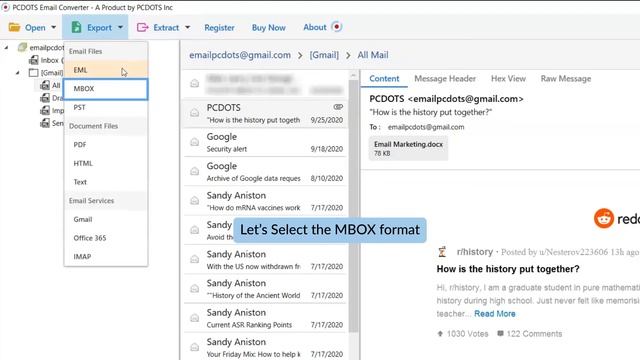Click the PCDOTS app logo in title bar
Image resolution: width=640 pixels, height=360 pixels.
pos(6,7)
